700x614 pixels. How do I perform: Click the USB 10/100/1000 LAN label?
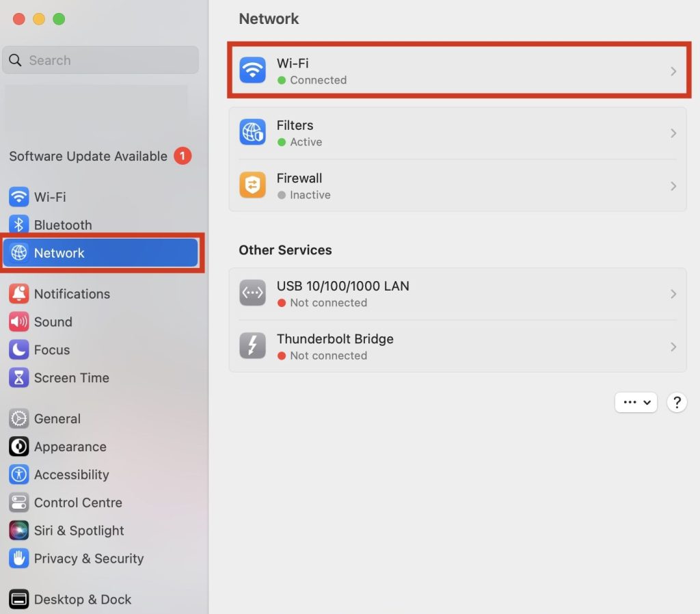coord(343,286)
